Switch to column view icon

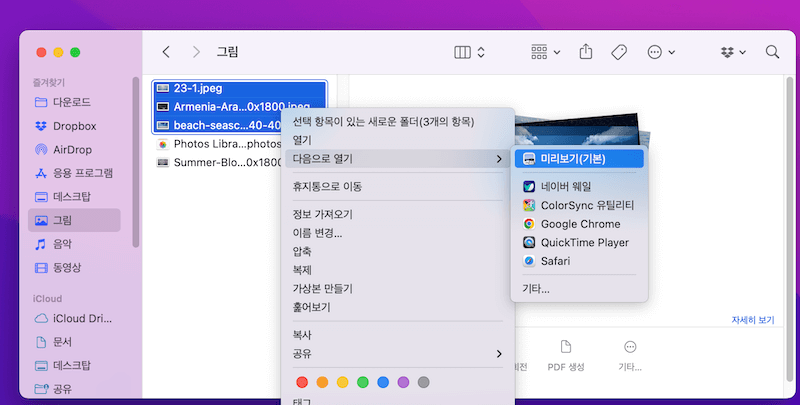[462, 52]
